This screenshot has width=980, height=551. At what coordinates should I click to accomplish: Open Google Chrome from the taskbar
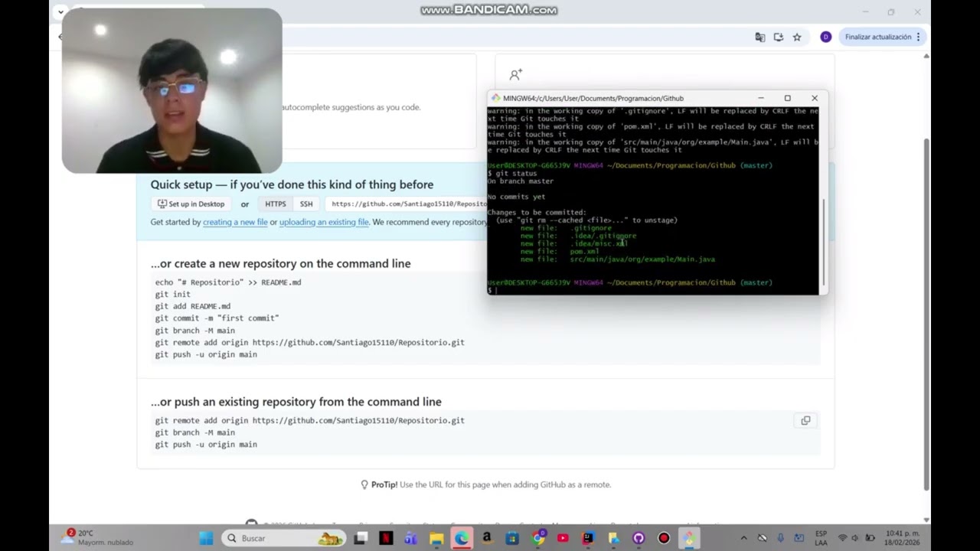538,538
